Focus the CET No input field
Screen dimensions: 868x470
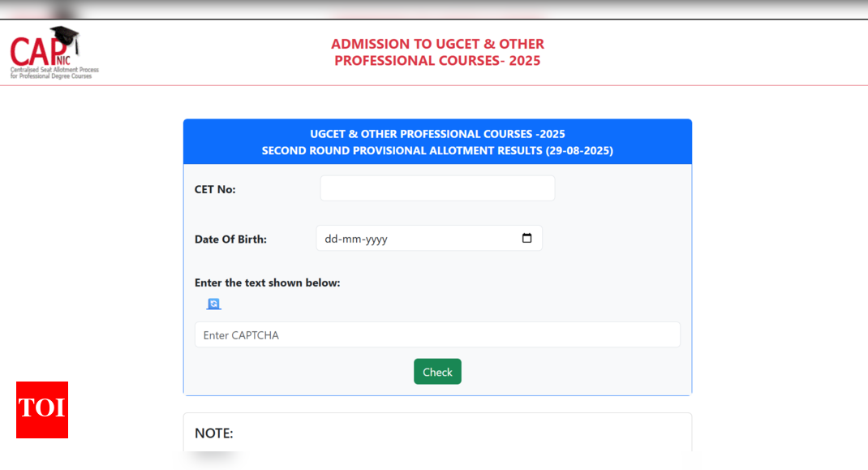437,188
